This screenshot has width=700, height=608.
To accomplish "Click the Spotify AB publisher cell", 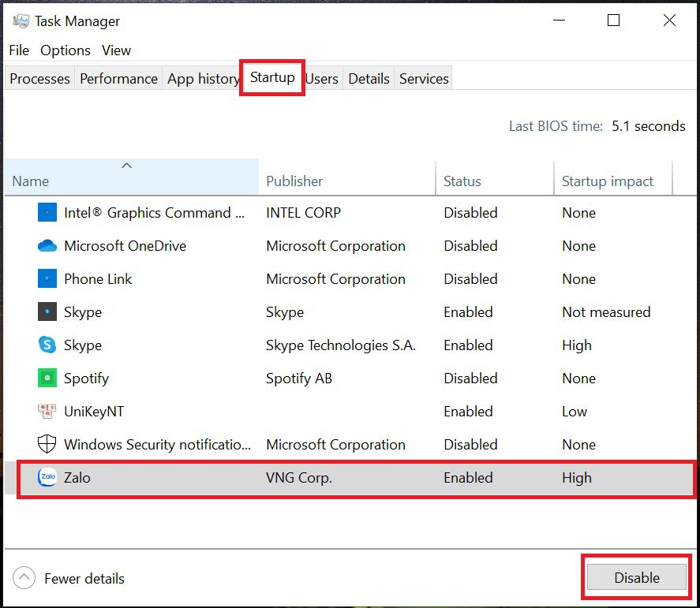I will point(299,379).
